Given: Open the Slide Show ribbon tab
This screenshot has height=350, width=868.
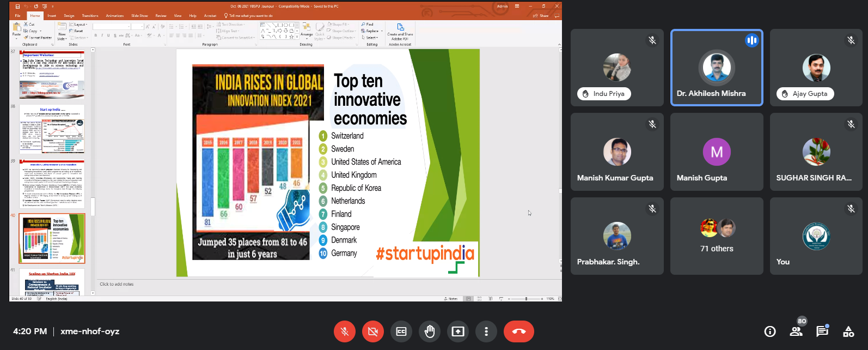Looking at the screenshot, I should pos(139,16).
